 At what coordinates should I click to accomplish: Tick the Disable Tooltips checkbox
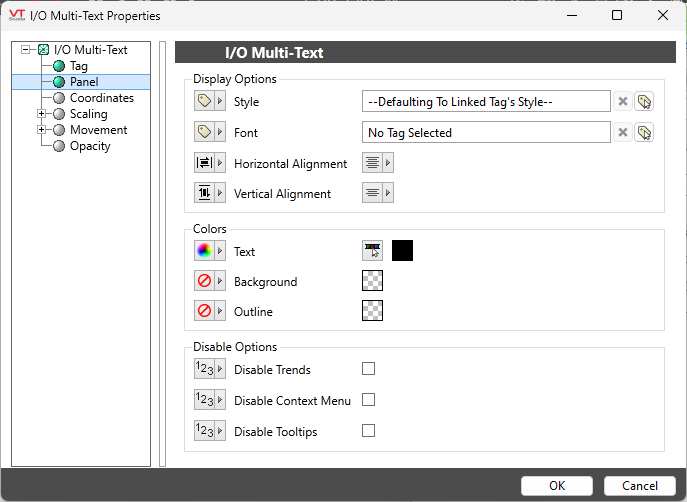[368, 431]
